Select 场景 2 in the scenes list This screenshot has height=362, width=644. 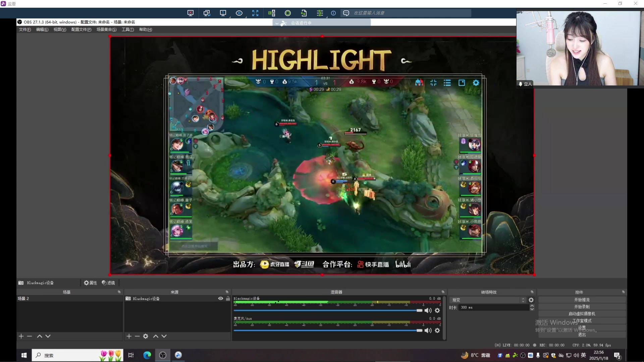69,298
